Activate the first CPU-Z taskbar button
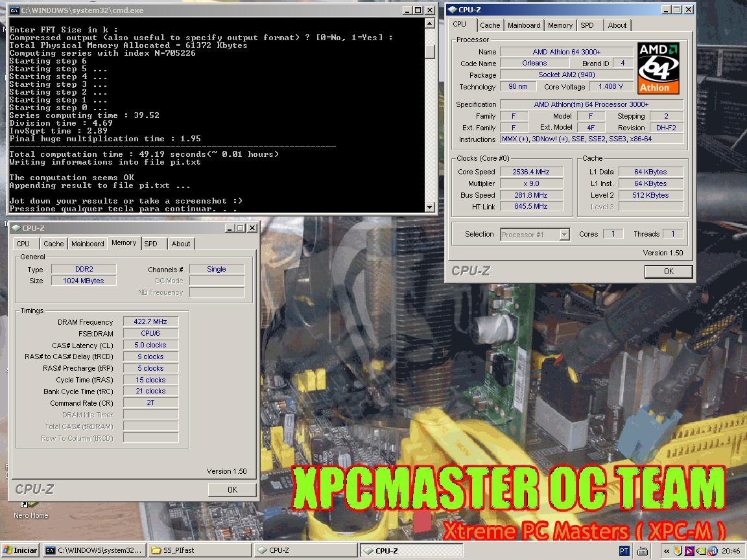The image size is (747, 560). 305,550
